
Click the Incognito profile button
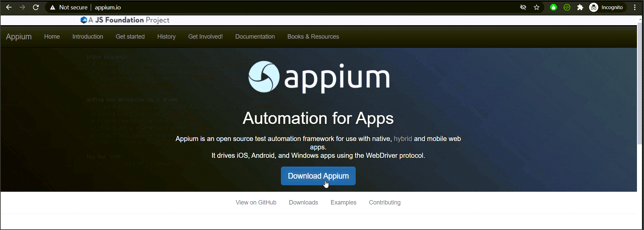pos(607,7)
